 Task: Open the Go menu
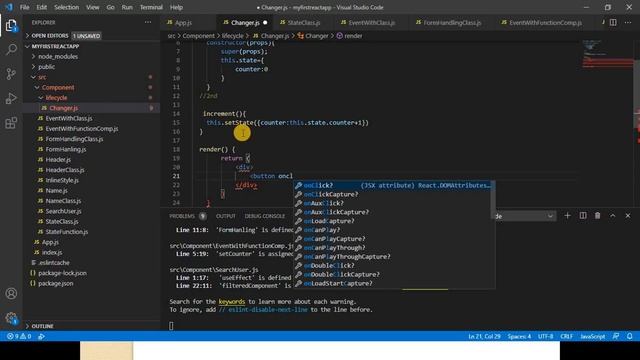110,7
